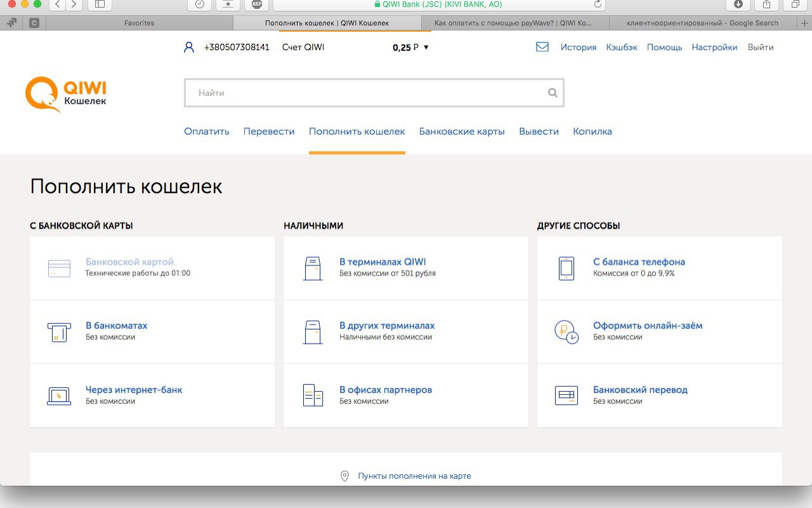Click the ruble clock icon for онлайн-заём
The width and height of the screenshot is (812, 508).
click(566, 332)
